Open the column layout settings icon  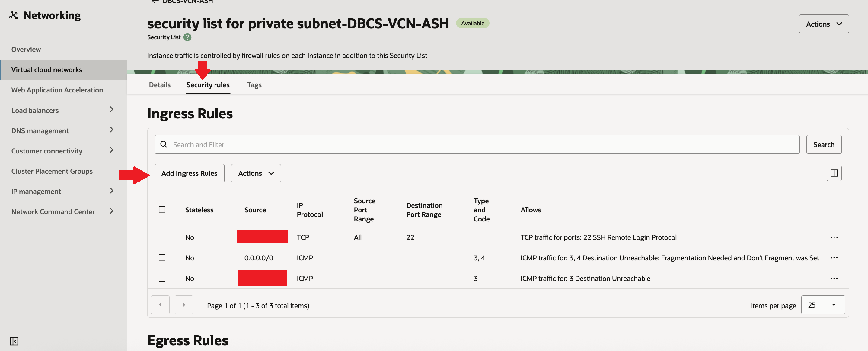834,173
